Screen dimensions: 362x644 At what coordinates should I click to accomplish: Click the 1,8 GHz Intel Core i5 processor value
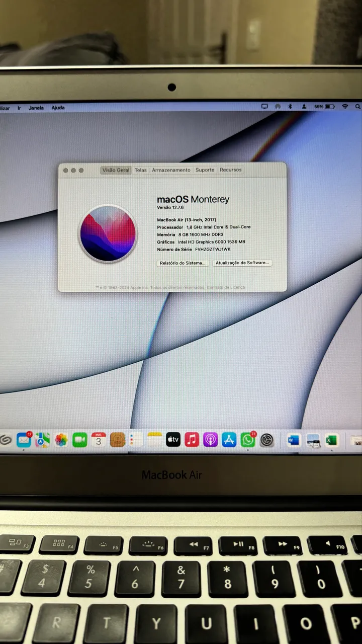tap(218, 227)
